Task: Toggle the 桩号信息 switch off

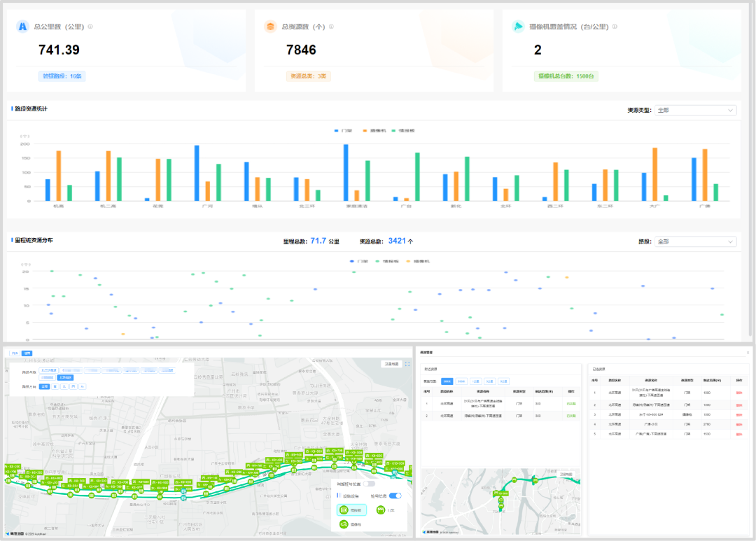Action: pos(395,496)
